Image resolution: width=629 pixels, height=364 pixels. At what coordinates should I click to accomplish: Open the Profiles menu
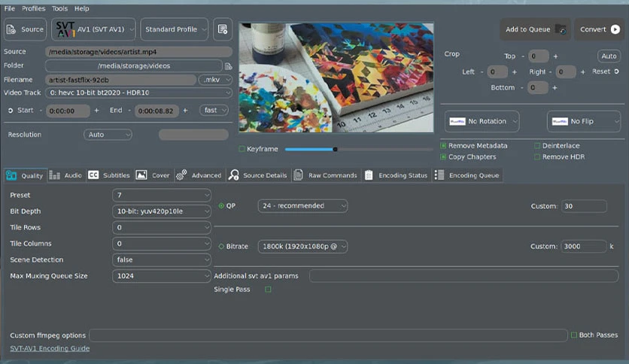33,8
